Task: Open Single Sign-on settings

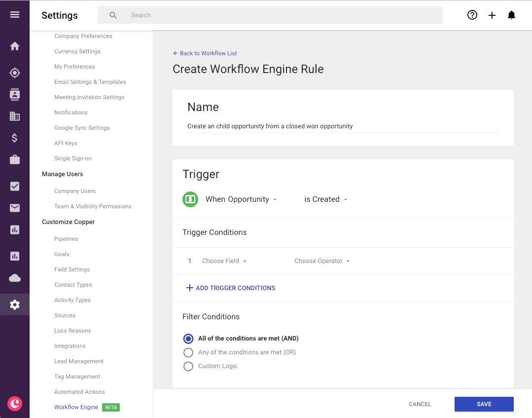Action: click(x=73, y=158)
